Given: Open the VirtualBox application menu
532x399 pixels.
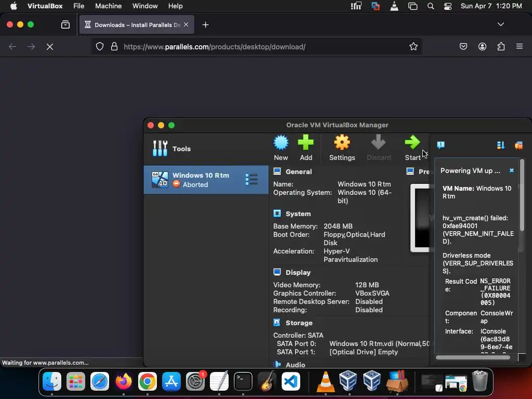Looking at the screenshot, I should (x=45, y=6).
